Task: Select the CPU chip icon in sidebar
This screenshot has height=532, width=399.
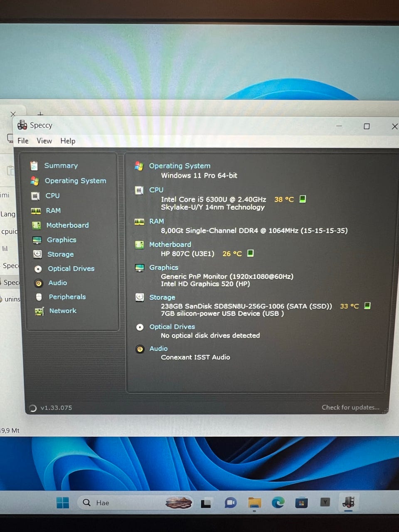Action: pos(35,196)
